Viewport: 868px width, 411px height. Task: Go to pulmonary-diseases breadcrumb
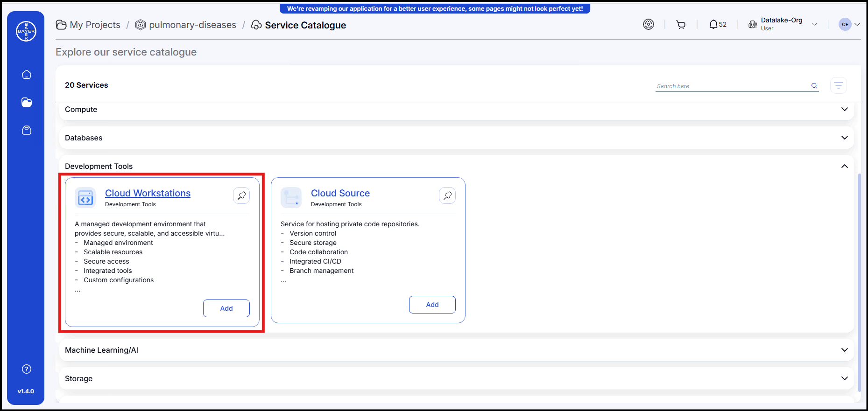point(192,25)
